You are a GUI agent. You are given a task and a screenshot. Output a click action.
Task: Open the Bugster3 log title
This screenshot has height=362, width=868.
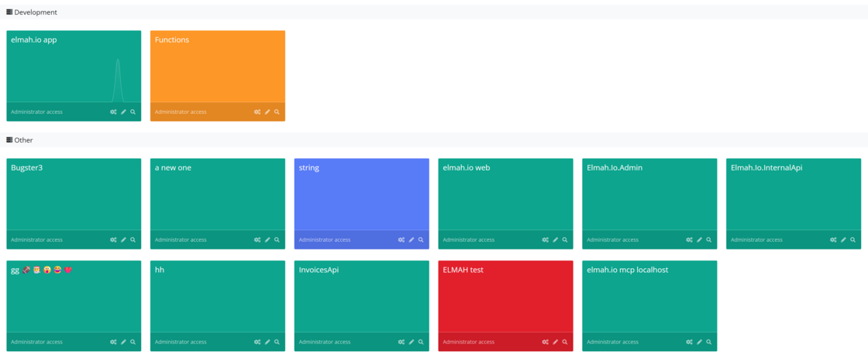27,167
